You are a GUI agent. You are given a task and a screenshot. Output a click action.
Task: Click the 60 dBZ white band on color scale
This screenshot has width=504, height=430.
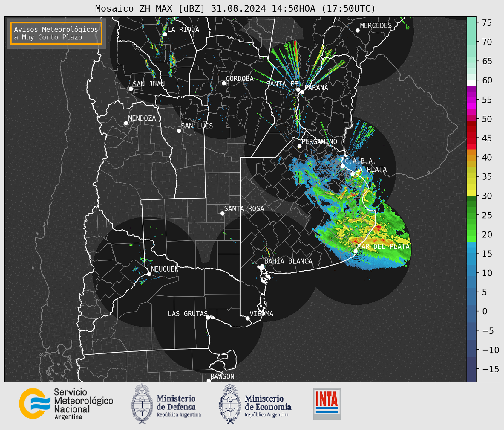coord(471,83)
